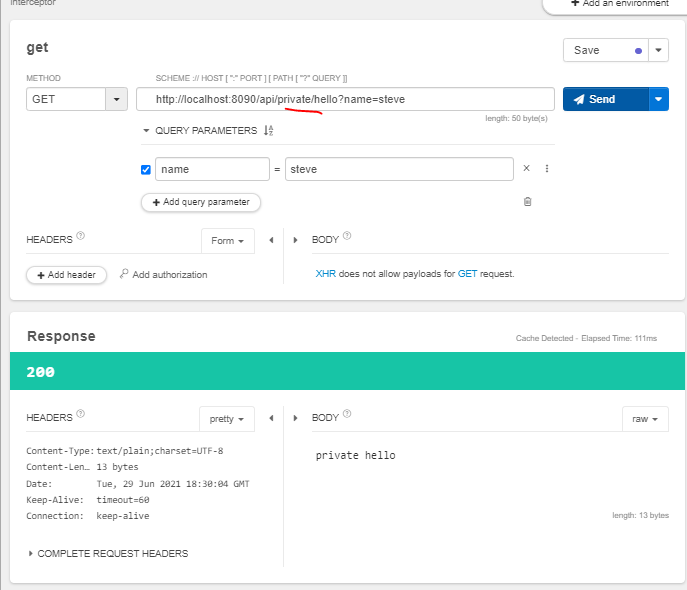Open request headers help icon
687x590 pixels.
81,236
